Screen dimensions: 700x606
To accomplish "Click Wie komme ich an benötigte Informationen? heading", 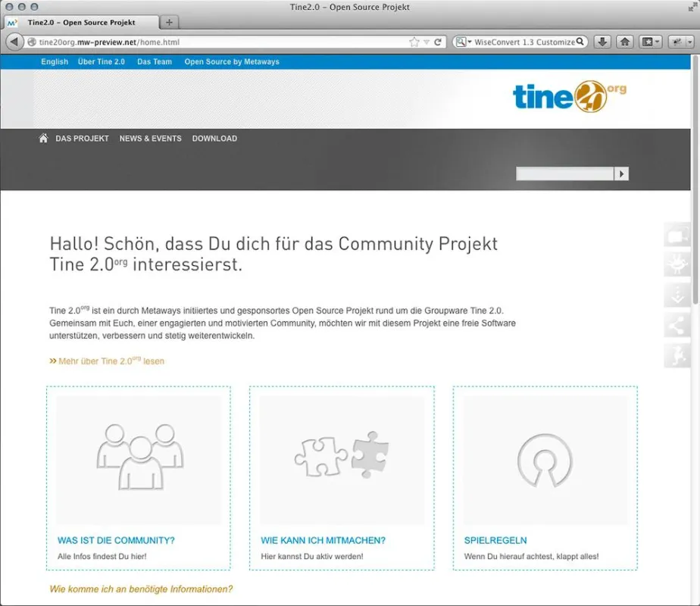I will [141, 589].
